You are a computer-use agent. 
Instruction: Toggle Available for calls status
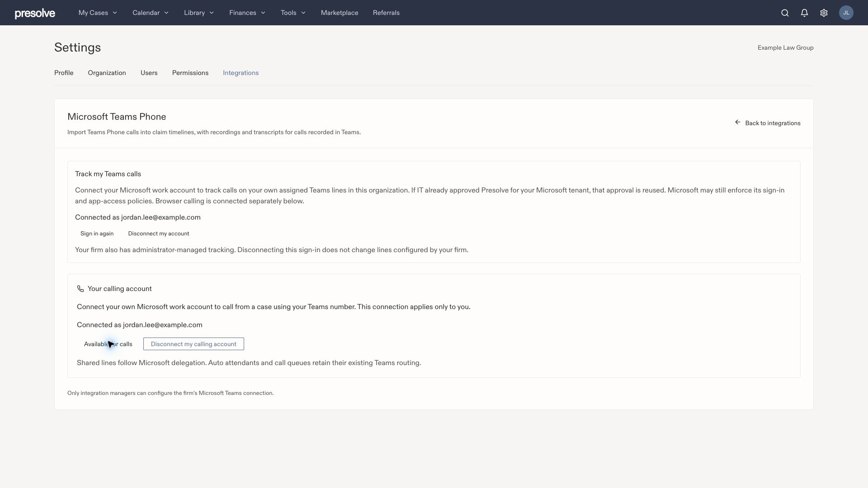(108, 344)
